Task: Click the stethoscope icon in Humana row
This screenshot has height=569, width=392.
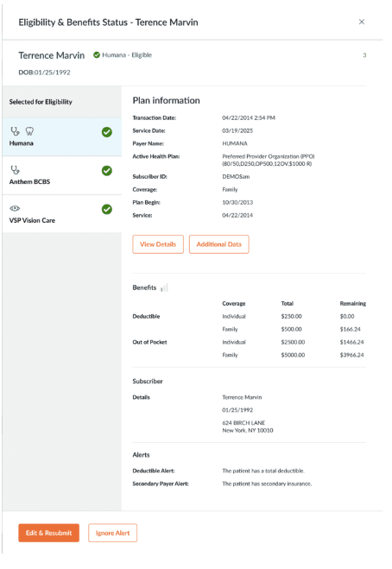Action: (15, 131)
